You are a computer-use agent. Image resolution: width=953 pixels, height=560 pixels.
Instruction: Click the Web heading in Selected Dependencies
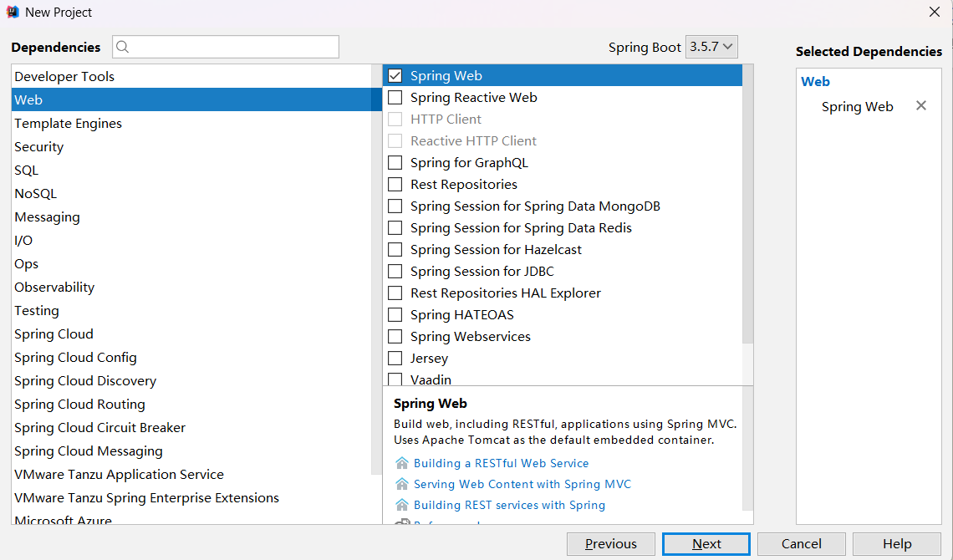point(815,81)
